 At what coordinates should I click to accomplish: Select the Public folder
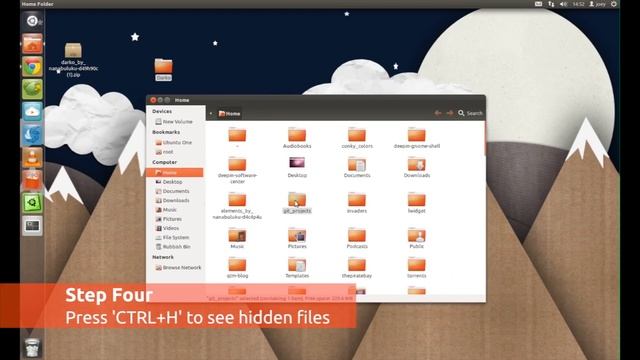(417, 238)
